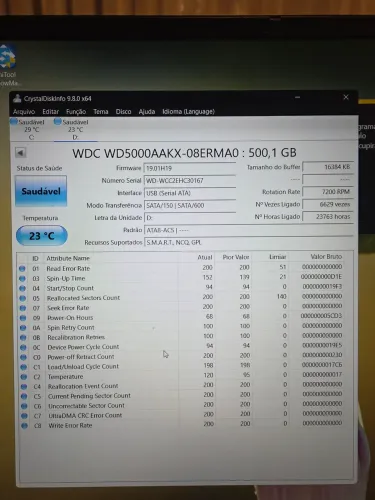Minimize the CrystalDiskInfo window
This screenshot has width=375, height=500.
[298, 97]
